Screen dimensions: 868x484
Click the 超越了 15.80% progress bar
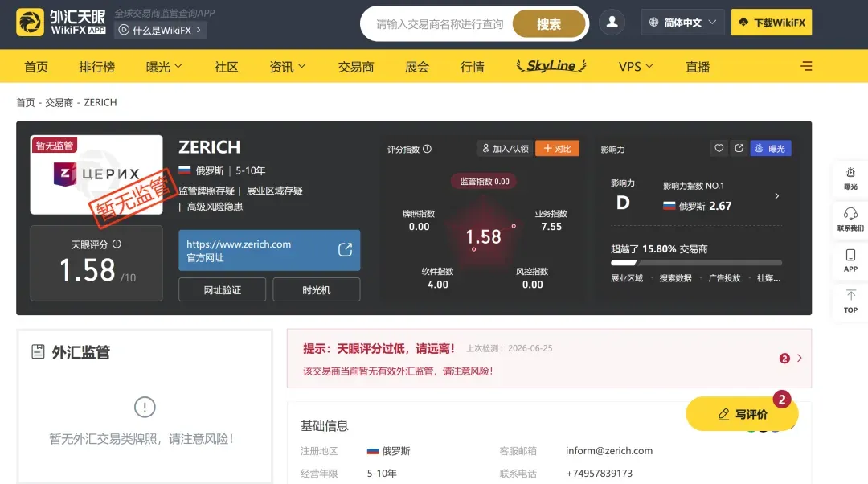696,263
